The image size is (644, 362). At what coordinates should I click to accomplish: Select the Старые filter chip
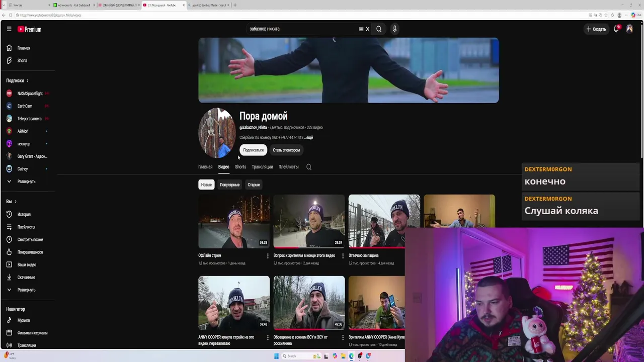[x=254, y=185]
